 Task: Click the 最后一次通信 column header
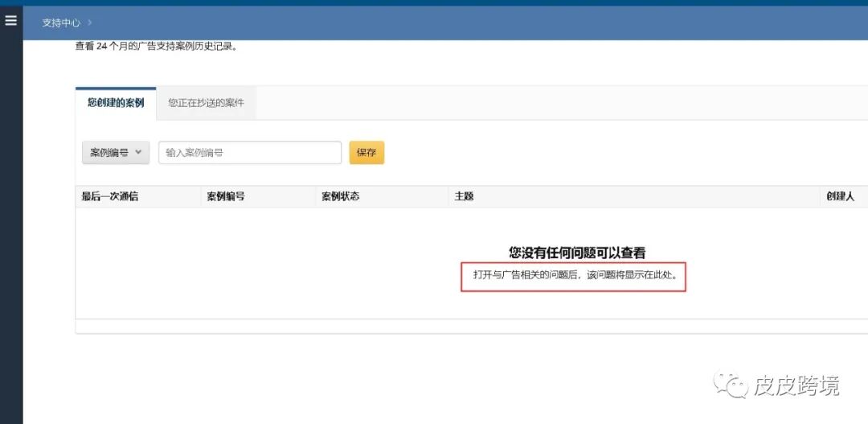pos(109,197)
